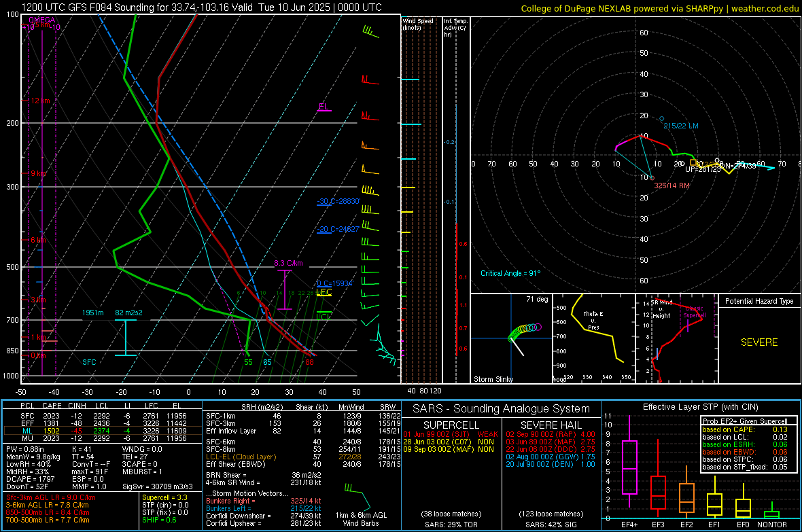Viewport: 802px width, 532px height.
Task: Click the "NONTOR" box plot axis label
Action: (772, 525)
